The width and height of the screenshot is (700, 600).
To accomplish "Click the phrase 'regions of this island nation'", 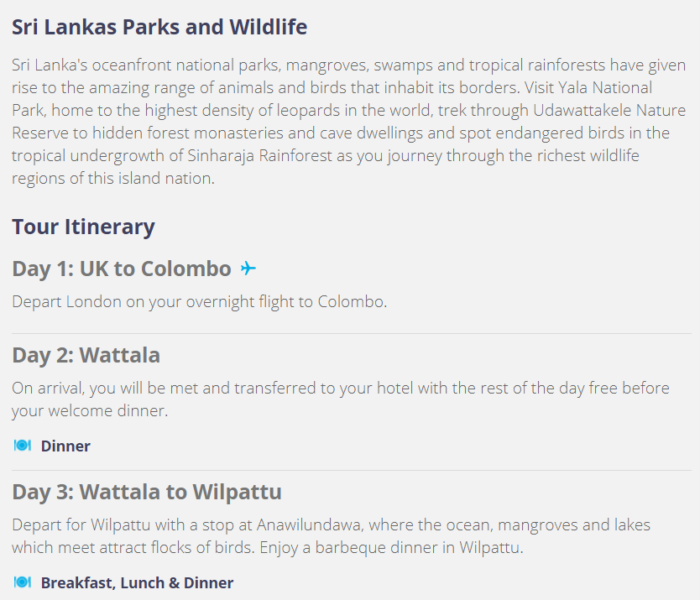I will click(x=113, y=179).
